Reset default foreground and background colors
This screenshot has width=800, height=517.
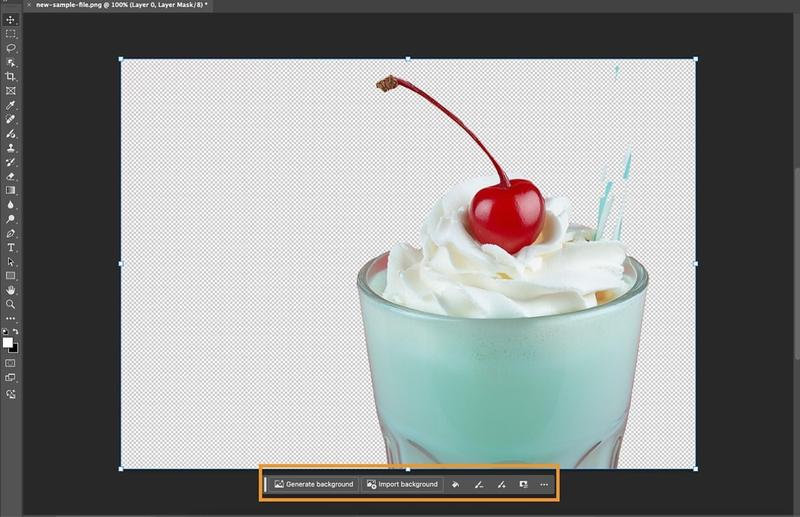[5, 332]
